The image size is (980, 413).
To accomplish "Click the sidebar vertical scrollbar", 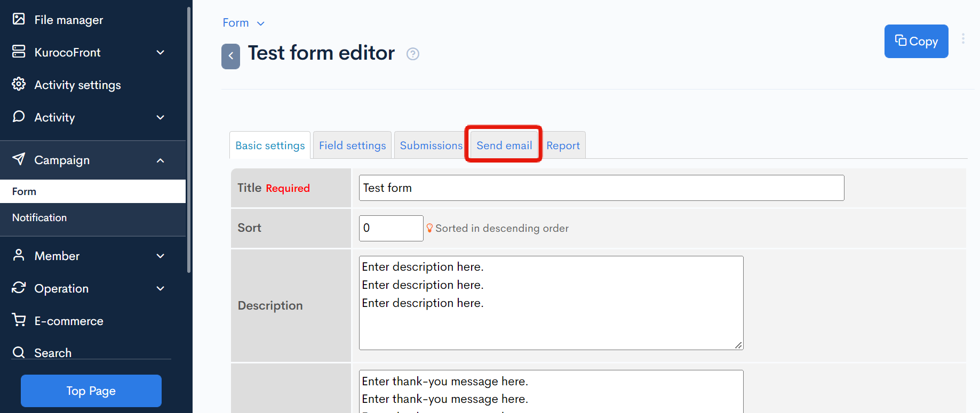I will 189,140.
